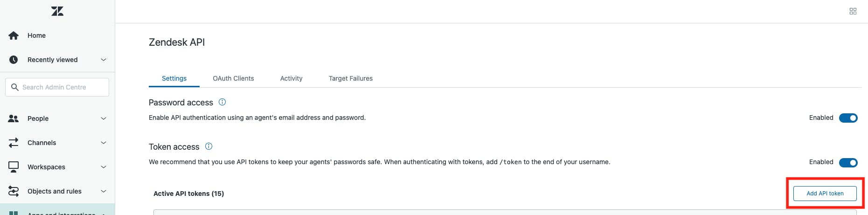The width and height of the screenshot is (868, 215).
Task: Expand the People section chevron
Action: 104,118
